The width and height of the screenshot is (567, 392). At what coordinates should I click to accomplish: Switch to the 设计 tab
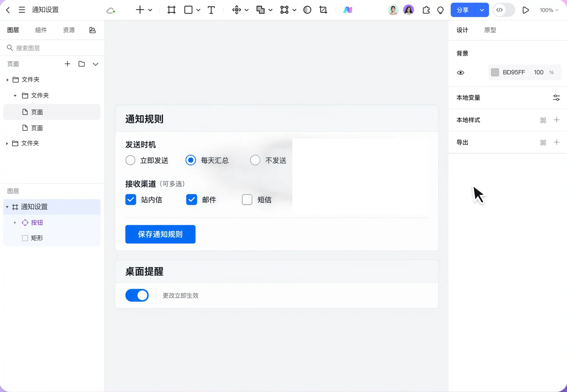(462, 30)
